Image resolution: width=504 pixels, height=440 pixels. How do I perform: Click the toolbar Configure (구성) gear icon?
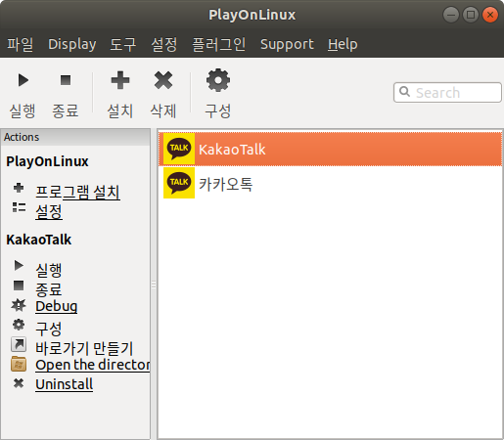pyautogui.click(x=218, y=80)
